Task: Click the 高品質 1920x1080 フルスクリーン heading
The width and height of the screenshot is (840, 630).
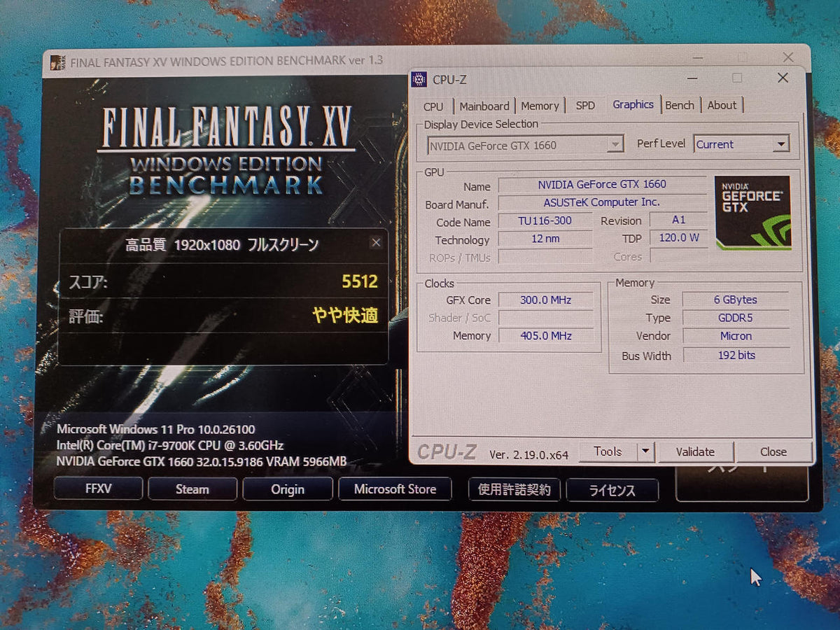Action: click(222, 245)
